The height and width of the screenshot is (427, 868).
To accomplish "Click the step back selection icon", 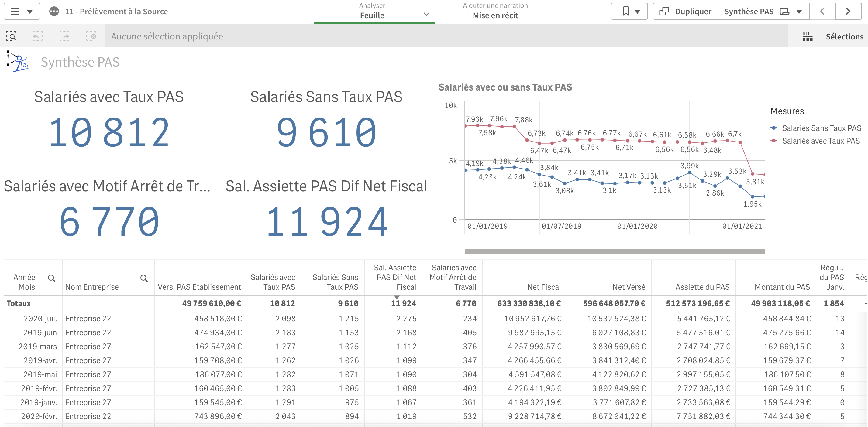I will tap(37, 36).
